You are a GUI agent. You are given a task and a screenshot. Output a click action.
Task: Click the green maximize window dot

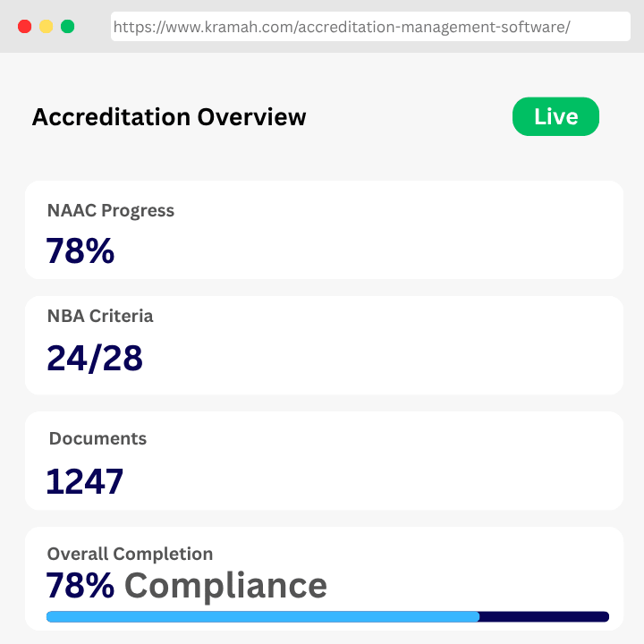68,27
